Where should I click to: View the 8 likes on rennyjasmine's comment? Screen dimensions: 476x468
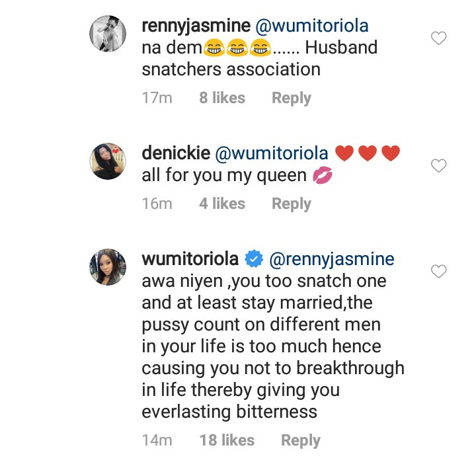(x=222, y=98)
